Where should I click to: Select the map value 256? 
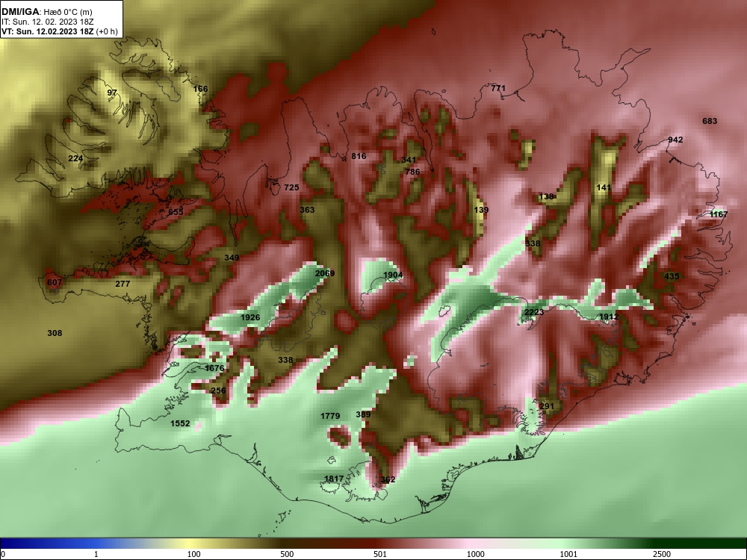click(218, 391)
